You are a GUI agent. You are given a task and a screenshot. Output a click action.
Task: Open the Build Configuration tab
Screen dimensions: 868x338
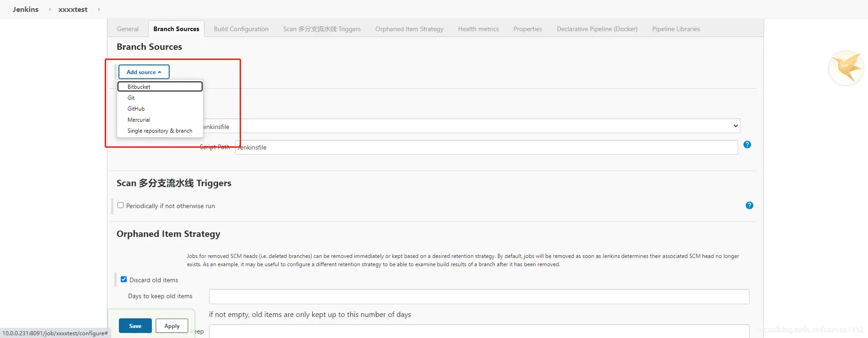[x=241, y=29]
